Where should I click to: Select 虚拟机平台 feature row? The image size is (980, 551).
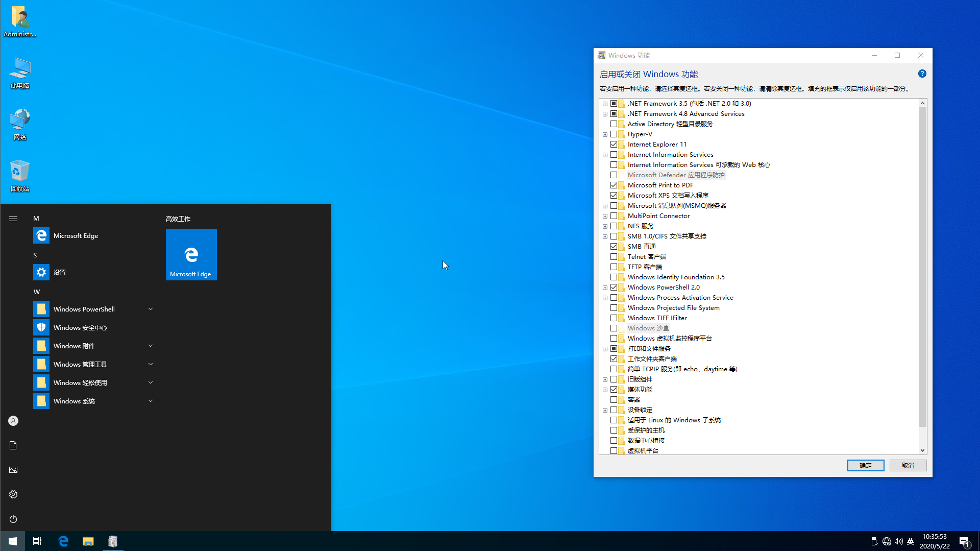(x=643, y=451)
